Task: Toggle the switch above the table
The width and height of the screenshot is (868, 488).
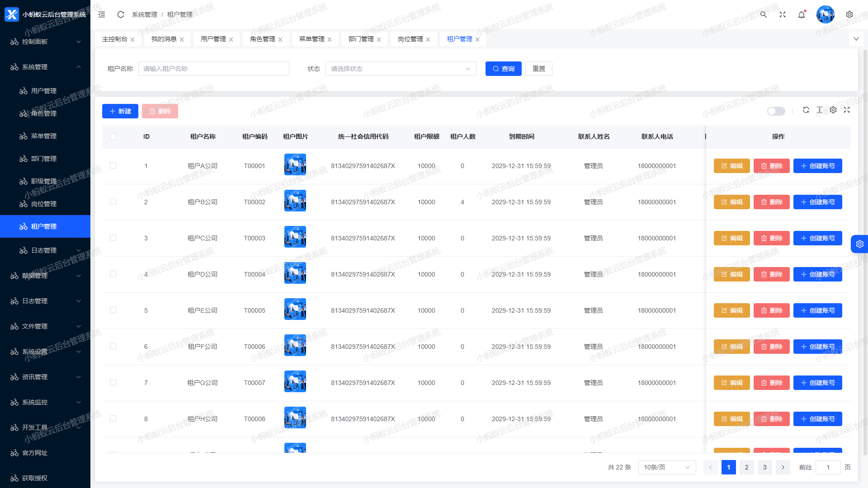Action: pyautogui.click(x=776, y=111)
